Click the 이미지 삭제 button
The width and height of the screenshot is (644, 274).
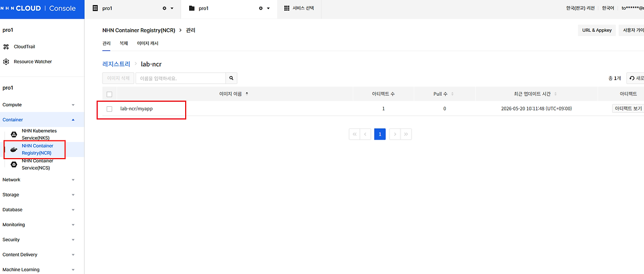(x=118, y=78)
